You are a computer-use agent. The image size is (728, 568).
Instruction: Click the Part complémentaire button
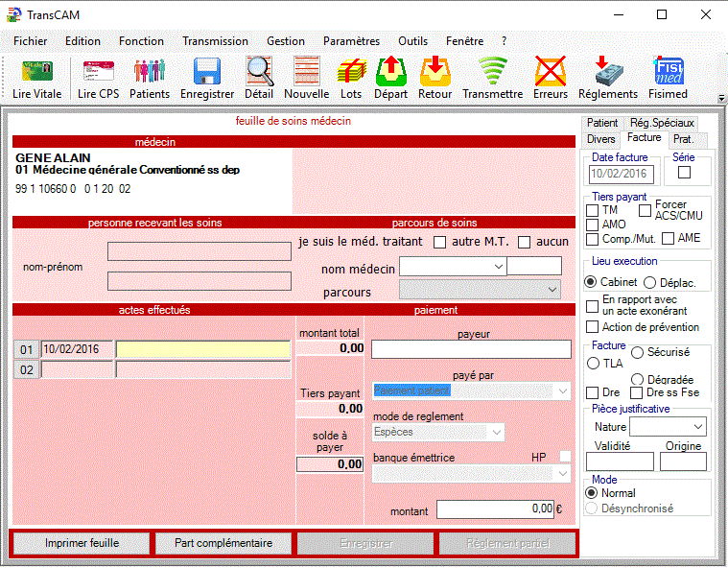(223, 543)
